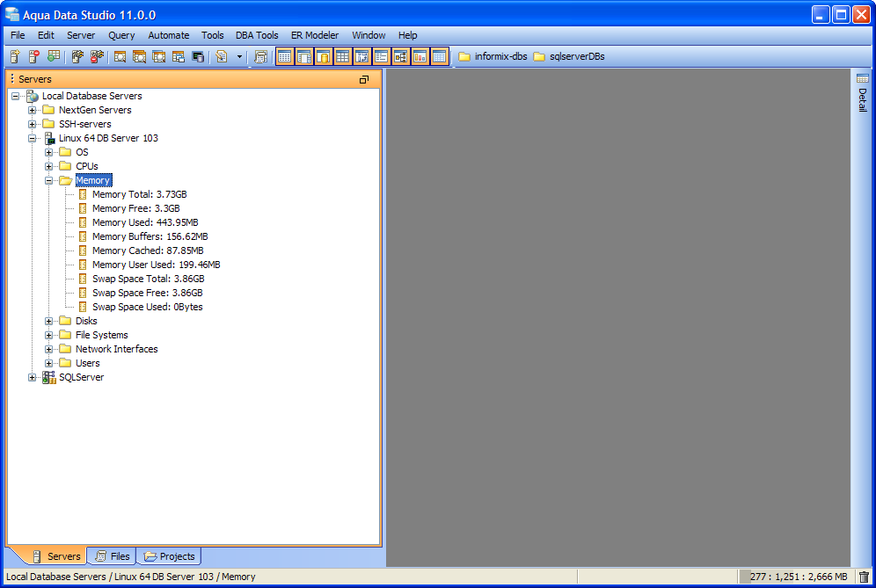The width and height of the screenshot is (876, 588).
Task: Toggle the plain grid toolbar button
Action: (x=342, y=56)
